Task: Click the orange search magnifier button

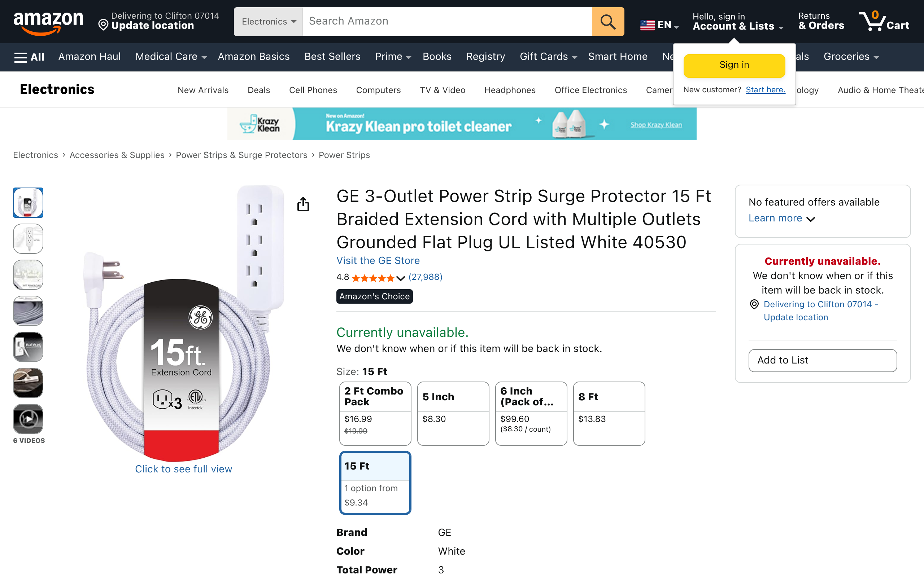Action: click(x=607, y=22)
